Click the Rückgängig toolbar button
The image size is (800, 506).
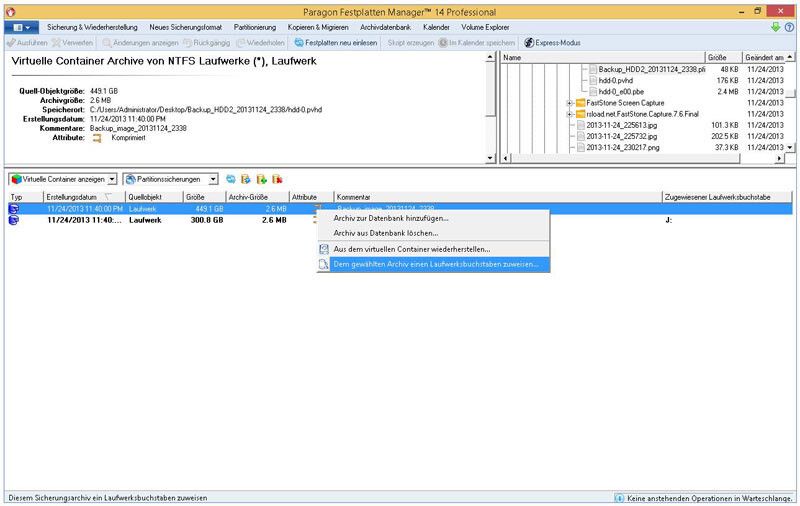[207, 43]
